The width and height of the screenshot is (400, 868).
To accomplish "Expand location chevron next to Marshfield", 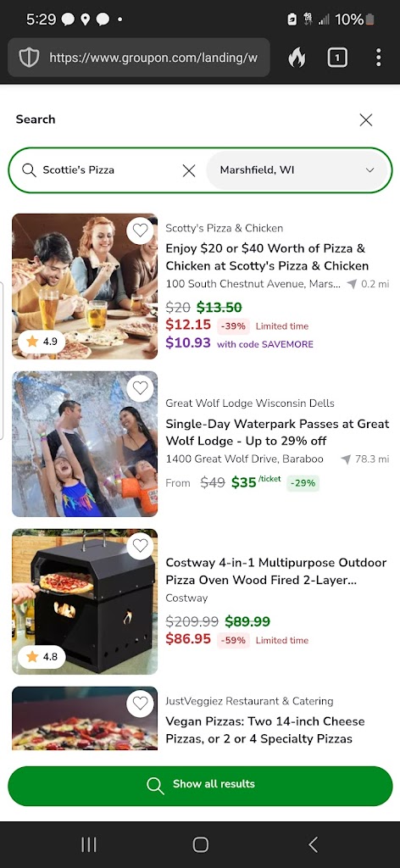I will tap(370, 170).
